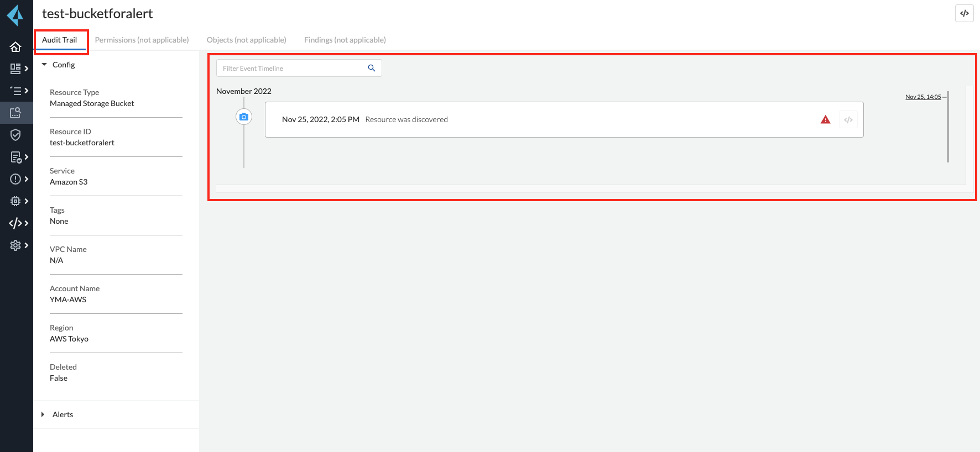Expand the settings gear sidebar chevron
This screenshot has width=980, height=452.
click(26, 245)
